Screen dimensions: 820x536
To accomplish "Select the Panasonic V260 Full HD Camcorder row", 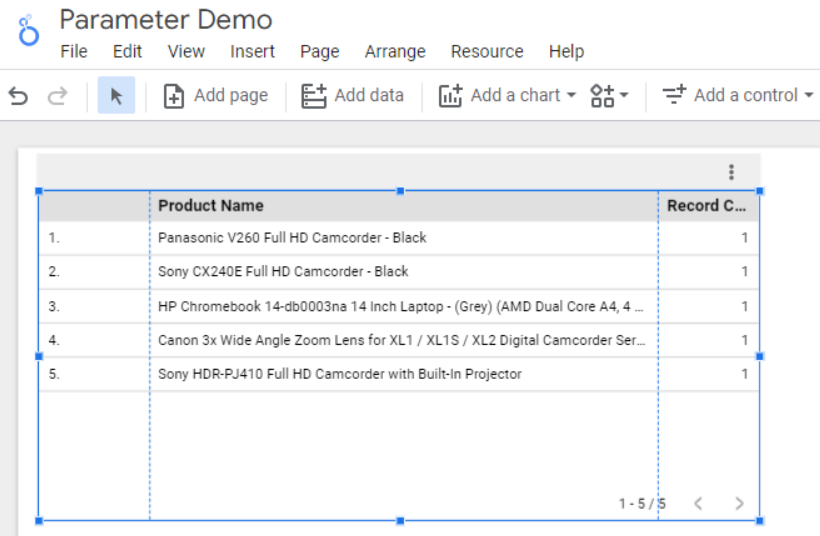I will [x=399, y=238].
